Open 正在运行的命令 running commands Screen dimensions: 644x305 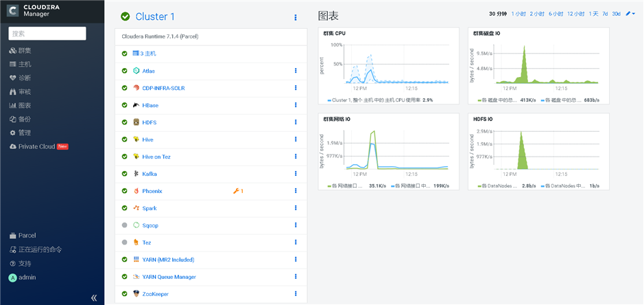pyautogui.click(x=36, y=249)
